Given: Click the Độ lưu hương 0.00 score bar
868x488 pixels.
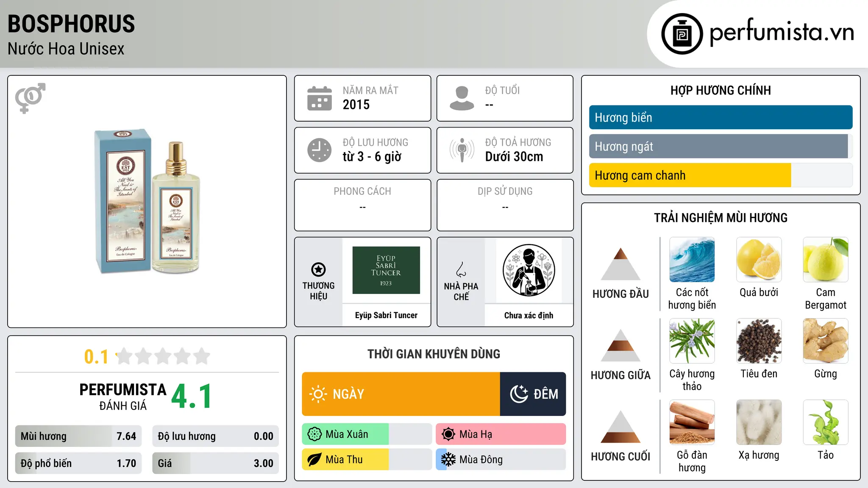Looking at the screenshot, I should [215, 436].
